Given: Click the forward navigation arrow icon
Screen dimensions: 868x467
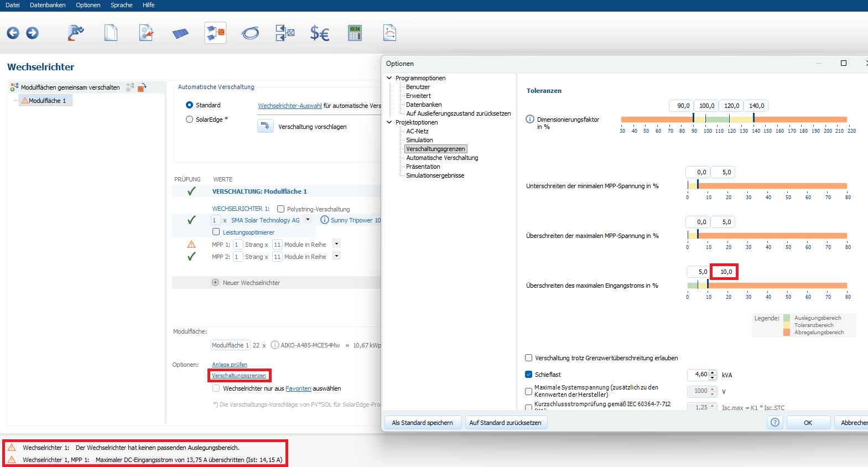Looking at the screenshot, I should 33,33.
